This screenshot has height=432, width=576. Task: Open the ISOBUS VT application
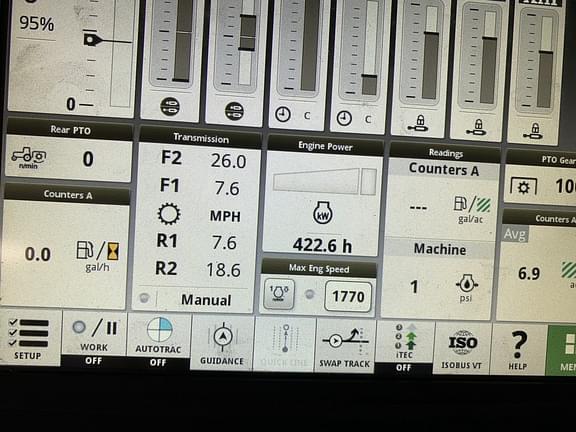[x=462, y=348]
